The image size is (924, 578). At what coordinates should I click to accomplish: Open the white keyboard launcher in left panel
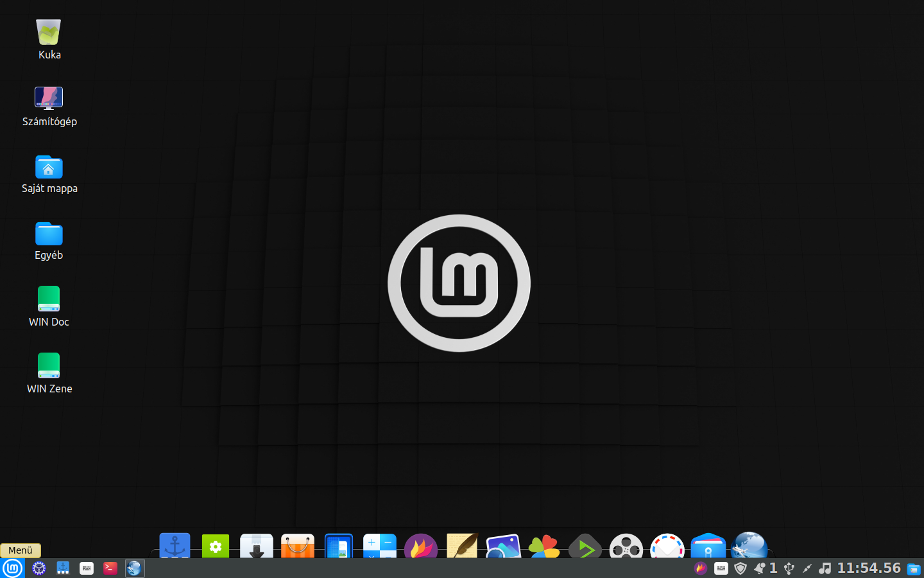(87, 568)
